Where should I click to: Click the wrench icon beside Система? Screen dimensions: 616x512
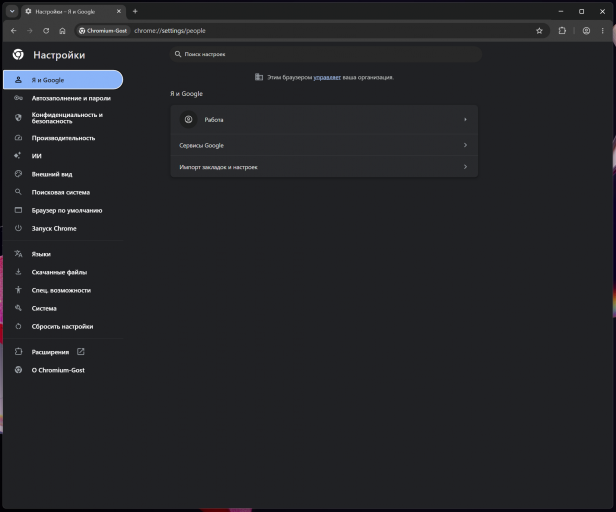coord(18,308)
